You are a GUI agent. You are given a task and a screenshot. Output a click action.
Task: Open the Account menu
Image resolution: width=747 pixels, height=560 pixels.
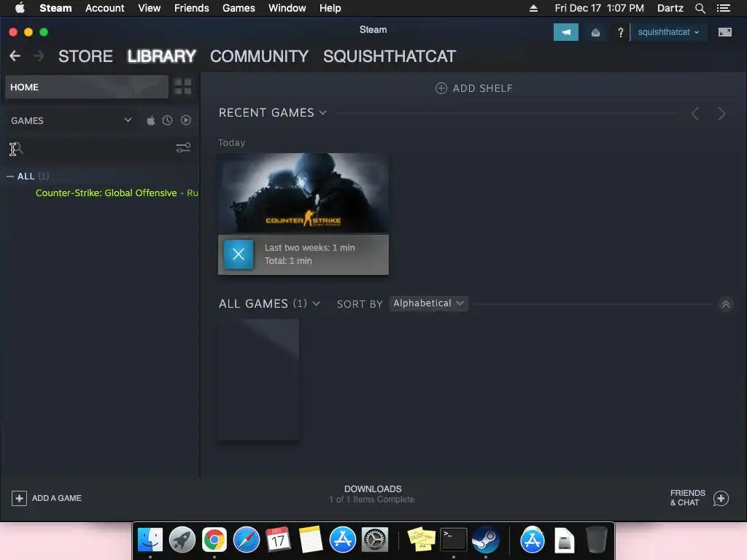pos(105,8)
